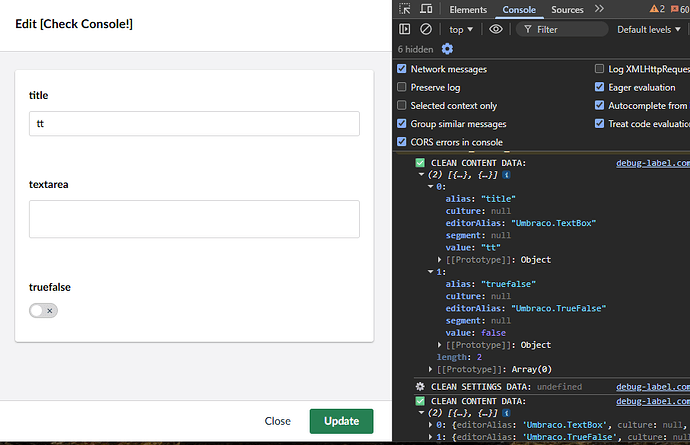The width and height of the screenshot is (690, 445).
Task: Select the length: 2 property
Action: pos(459,357)
